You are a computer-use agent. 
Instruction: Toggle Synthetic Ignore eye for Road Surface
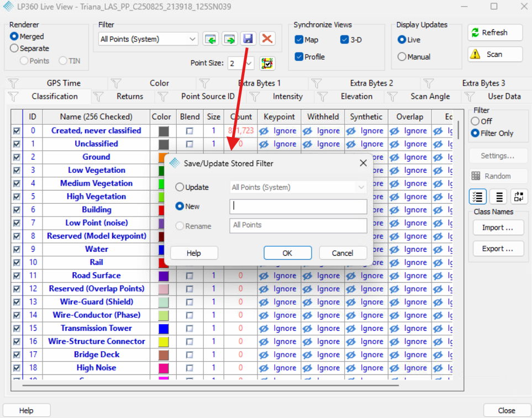[x=351, y=276]
